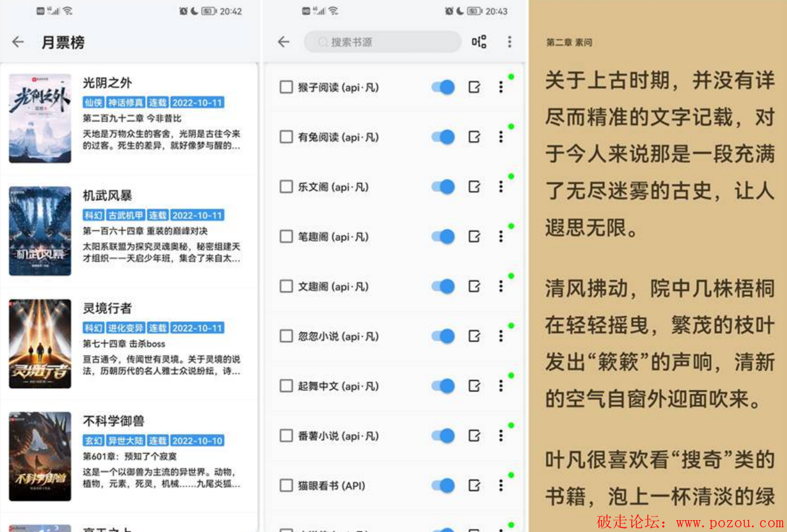Open more options for 猫眼看书
The height and width of the screenshot is (532, 787).
(x=501, y=485)
